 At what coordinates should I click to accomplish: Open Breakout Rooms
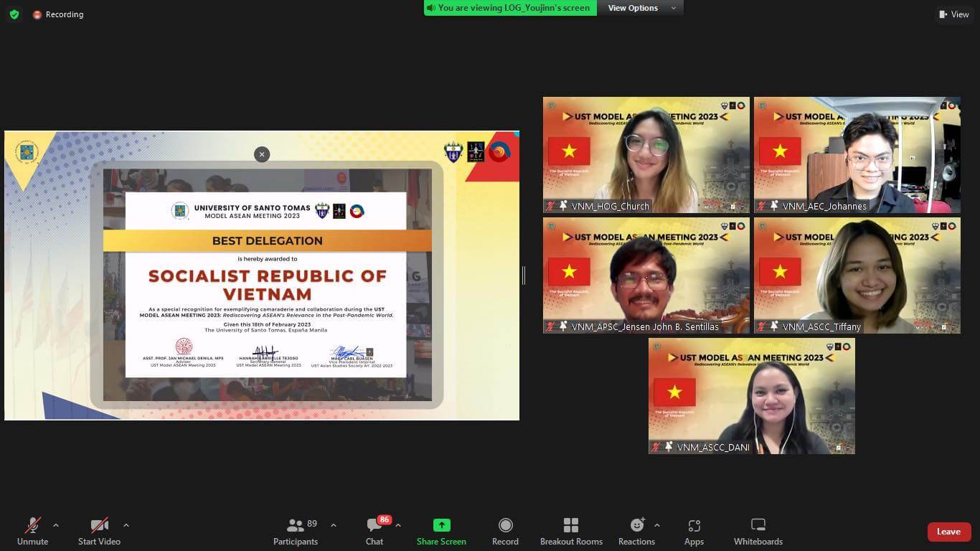(571, 532)
